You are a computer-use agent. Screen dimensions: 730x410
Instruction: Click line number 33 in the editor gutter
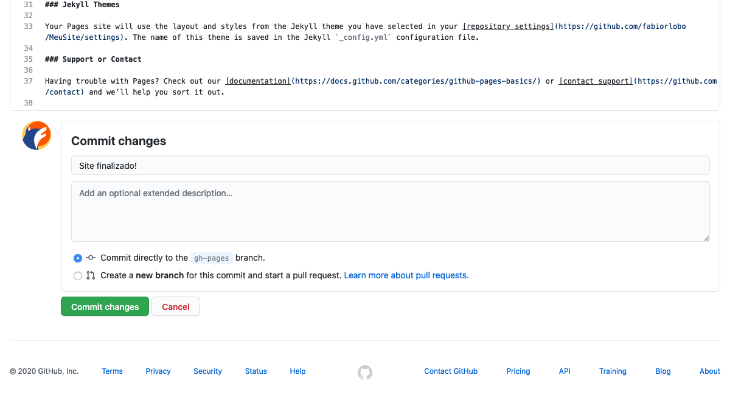point(28,27)
